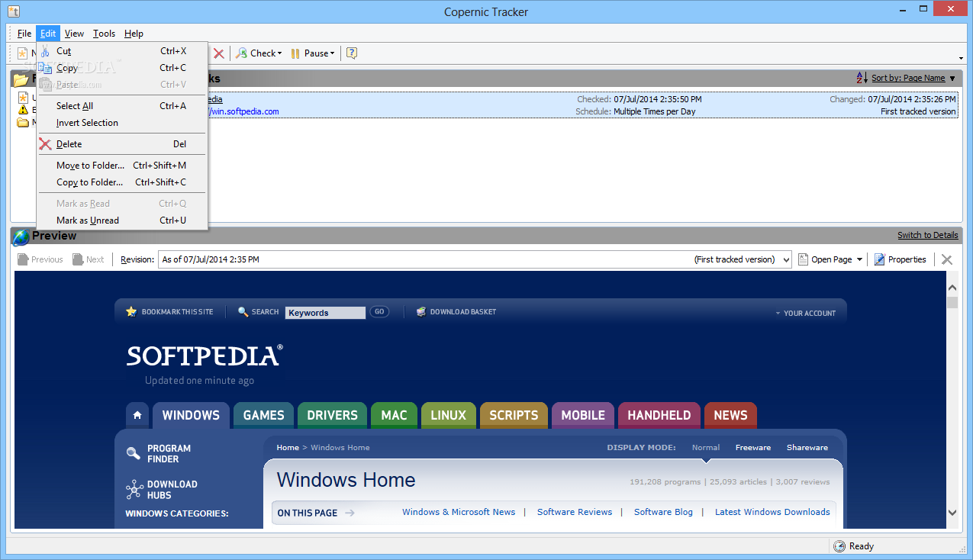Image resolution: width=973 pixels, height=560 pixels.
Task: Click the New page star icon in toolbar
Action: click(x=23, y=53)
